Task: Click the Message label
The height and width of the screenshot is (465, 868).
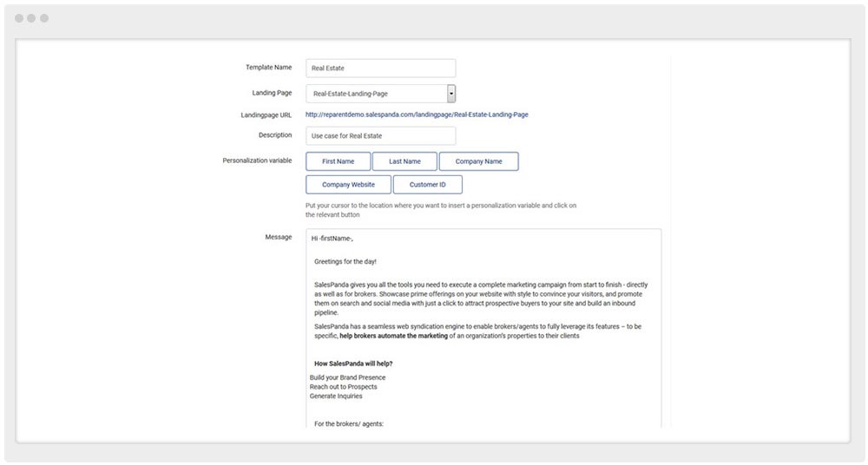Action: pos(279,237)
